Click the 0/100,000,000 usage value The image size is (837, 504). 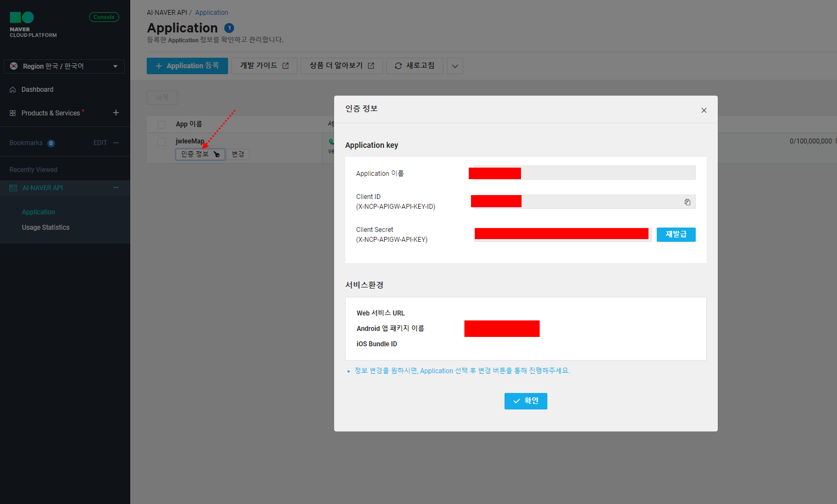(811, 141)
